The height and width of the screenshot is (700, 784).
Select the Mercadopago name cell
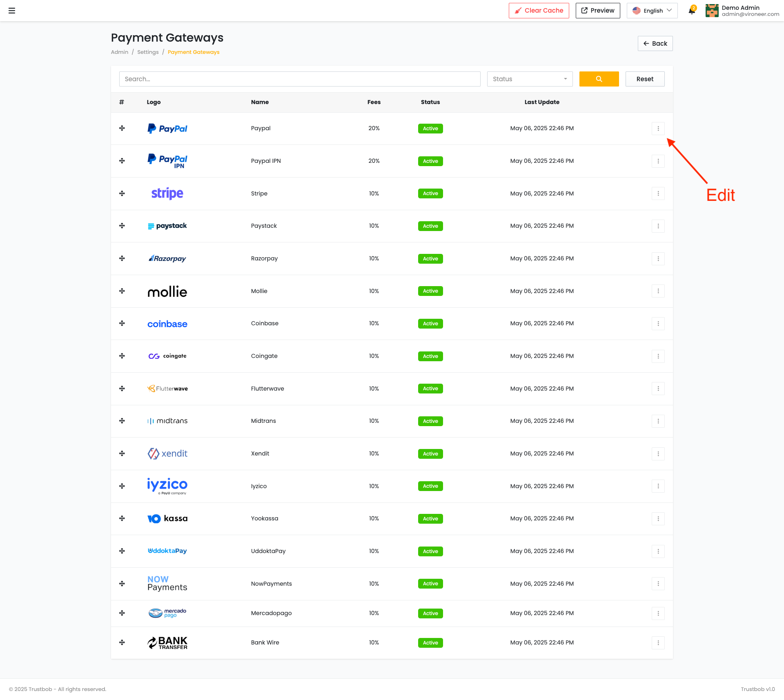tap(272, 613)
